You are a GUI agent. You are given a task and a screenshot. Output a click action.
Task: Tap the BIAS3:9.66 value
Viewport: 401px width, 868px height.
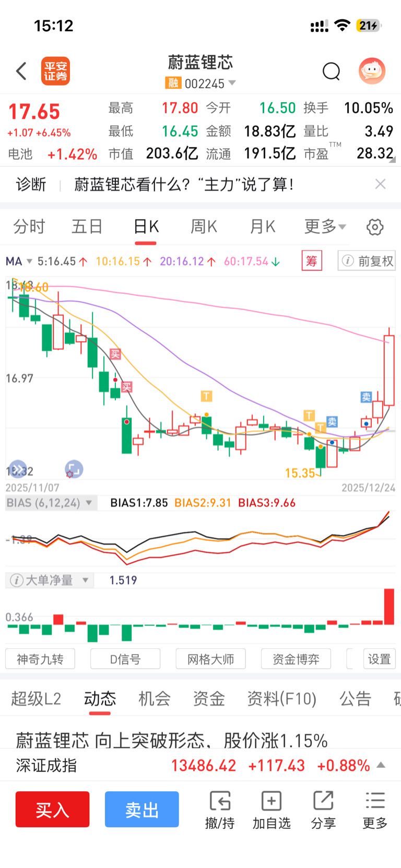point(267,503)
